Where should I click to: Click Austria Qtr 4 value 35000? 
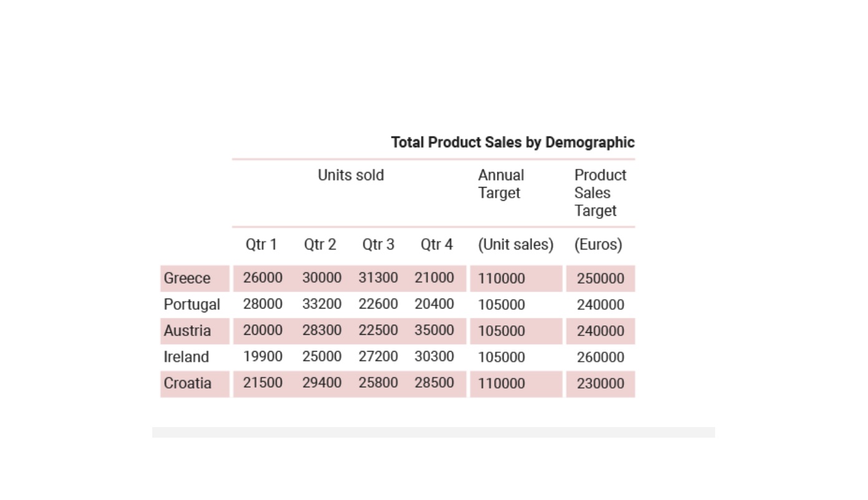point(434,330)
